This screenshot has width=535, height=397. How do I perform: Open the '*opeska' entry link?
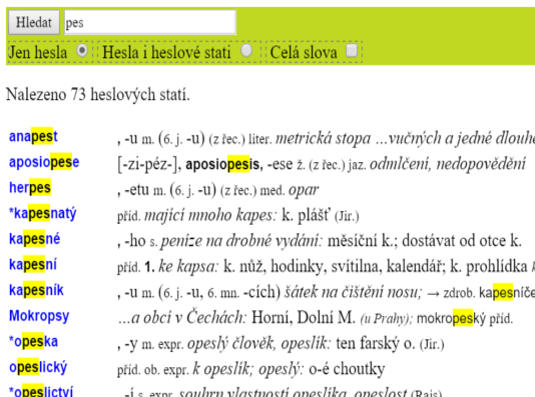33,341
